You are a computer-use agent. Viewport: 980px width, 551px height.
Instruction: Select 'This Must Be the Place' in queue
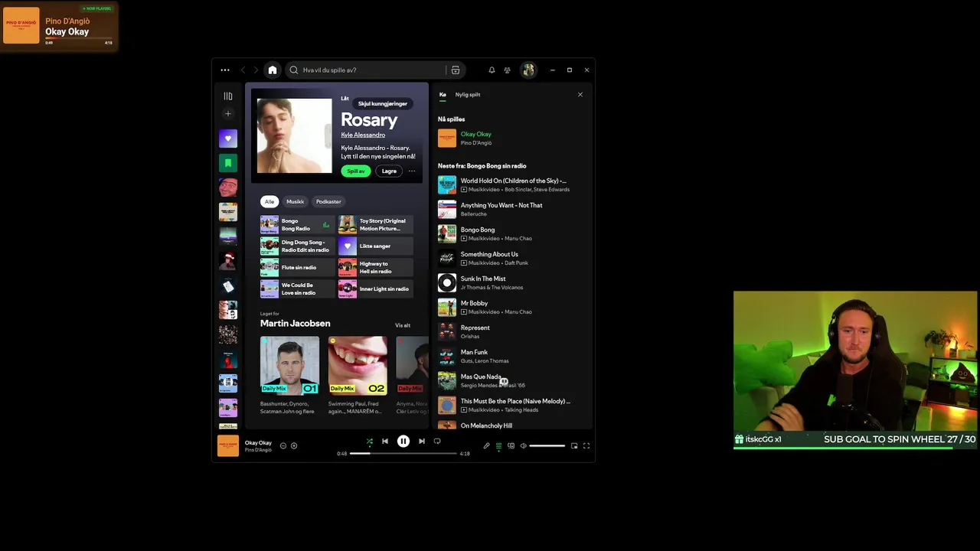point(511,406)
